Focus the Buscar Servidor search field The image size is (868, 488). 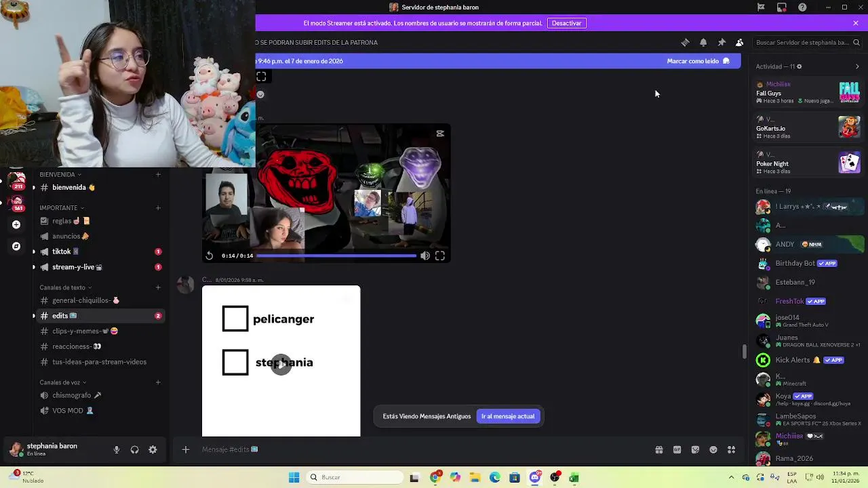tap(806, 42)
